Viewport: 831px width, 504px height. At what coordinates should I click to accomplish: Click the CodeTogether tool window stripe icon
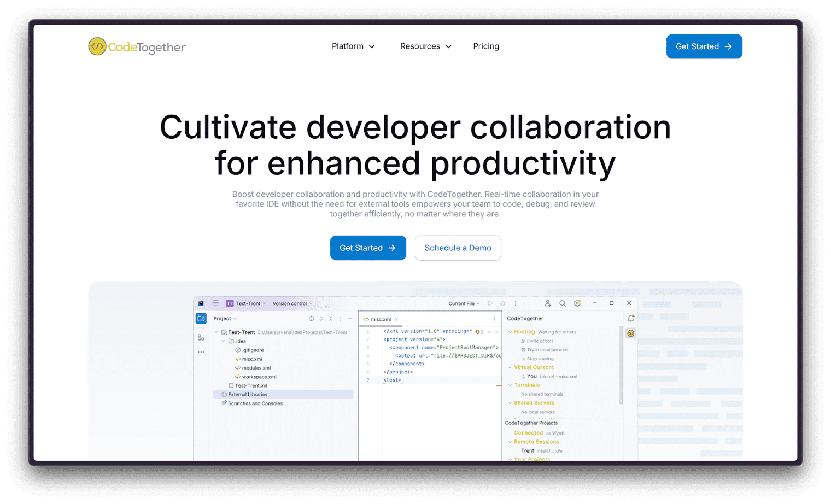(x=631, y=333)
